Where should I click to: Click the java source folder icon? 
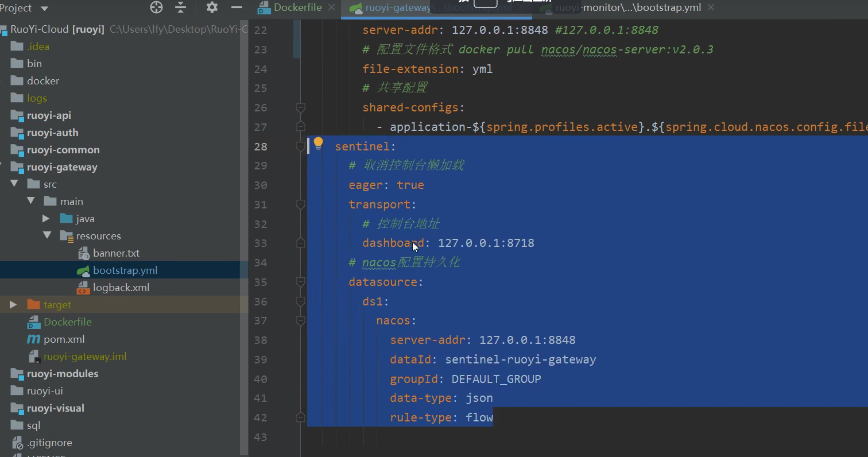pos(66,219)
